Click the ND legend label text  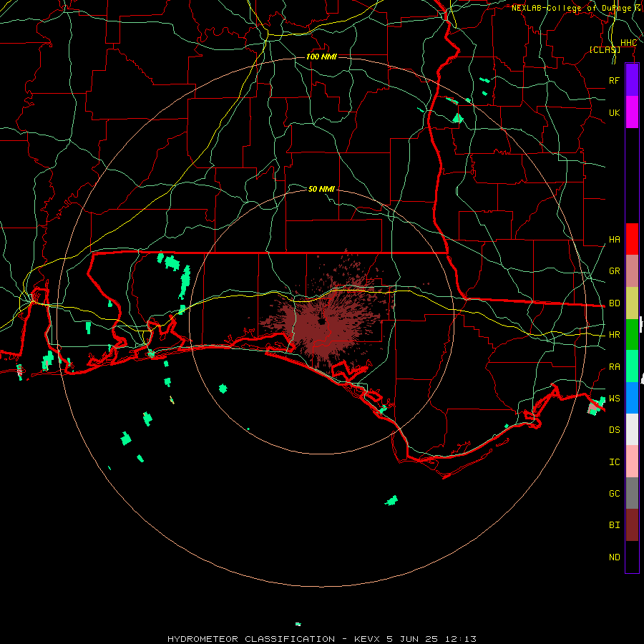click(614, 557)
